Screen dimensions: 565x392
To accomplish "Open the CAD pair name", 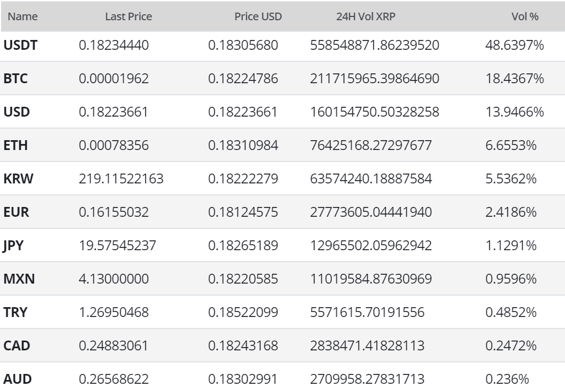I will (17, 346).
